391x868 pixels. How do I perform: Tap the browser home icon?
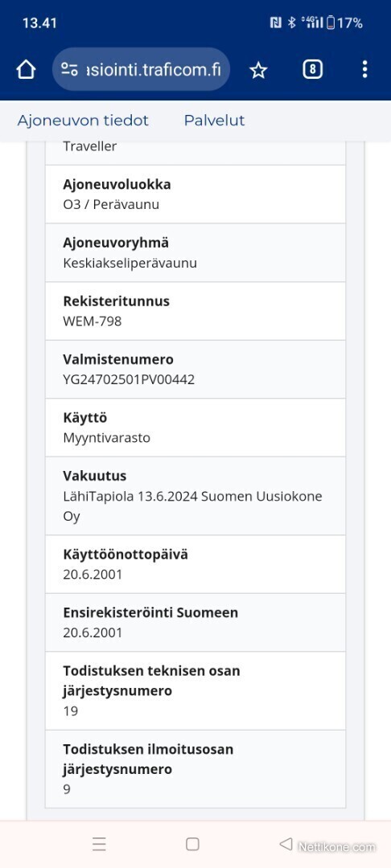click(26, 70)
